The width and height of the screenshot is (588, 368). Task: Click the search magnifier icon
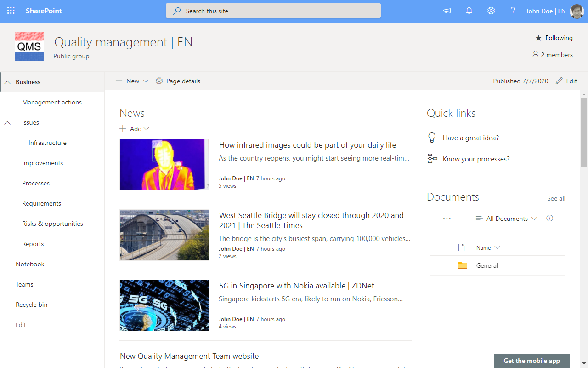[177, 11]
